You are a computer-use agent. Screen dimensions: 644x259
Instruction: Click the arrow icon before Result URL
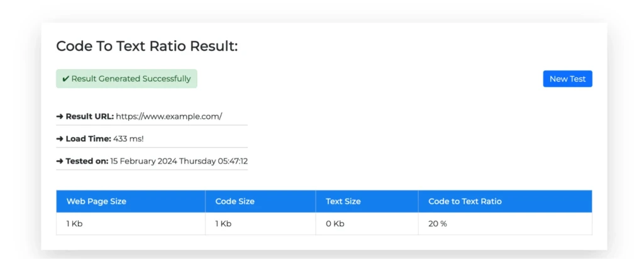[60, 116]
